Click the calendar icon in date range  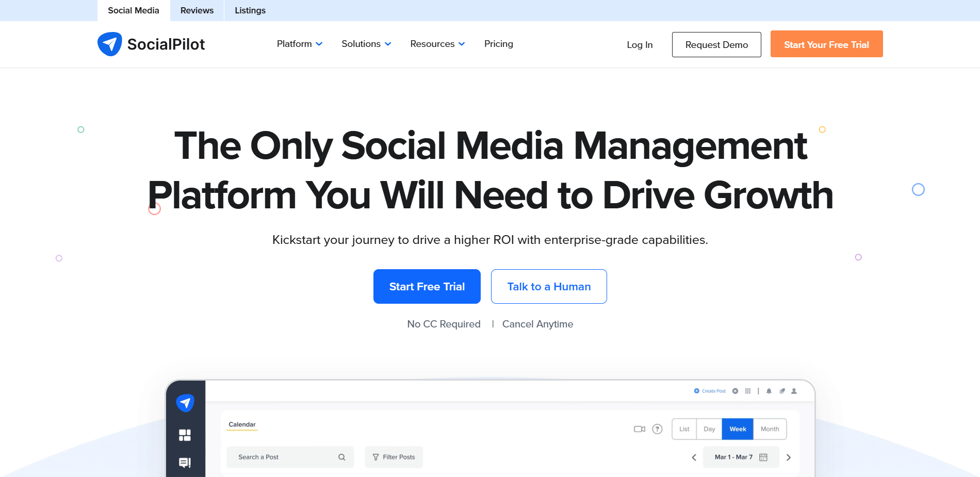click(x=763, y=457)
